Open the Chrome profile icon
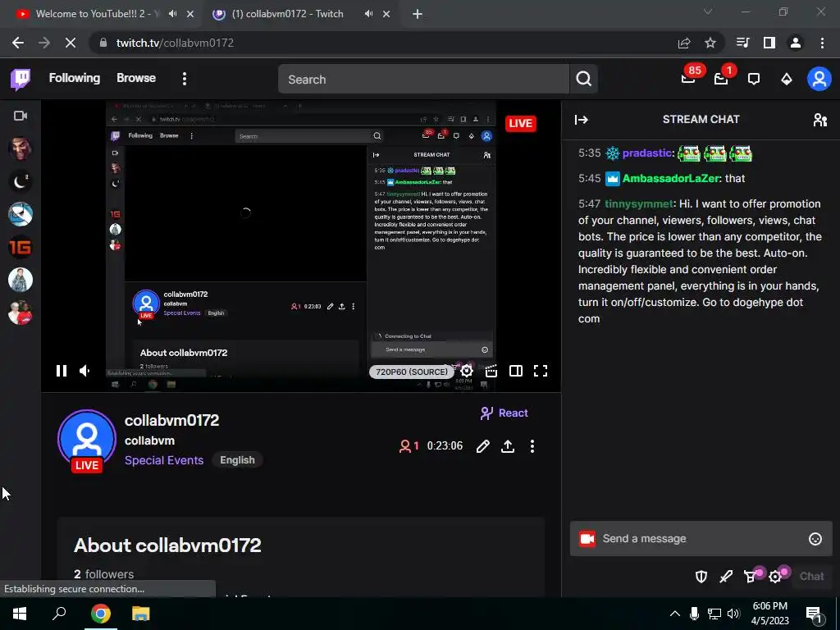Screen dimensions: 840x630 (796, 43)
